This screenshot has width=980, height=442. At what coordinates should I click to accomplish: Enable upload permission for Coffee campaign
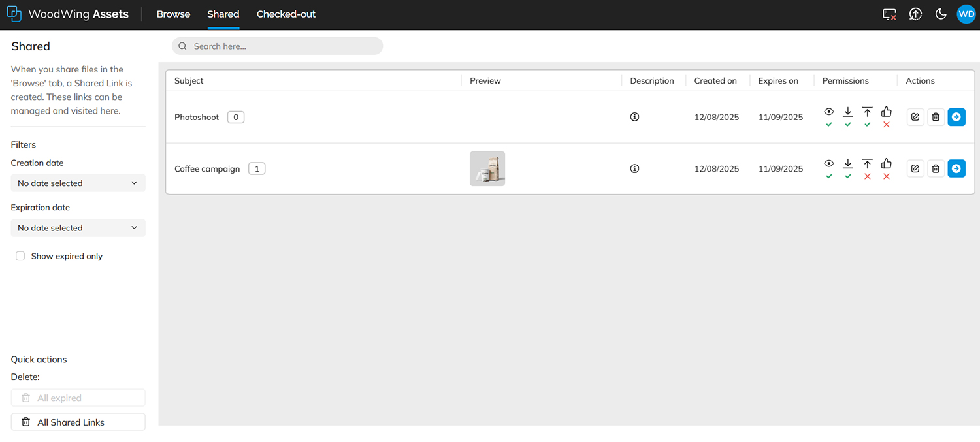pyautogui.click(x=867, y=164)
